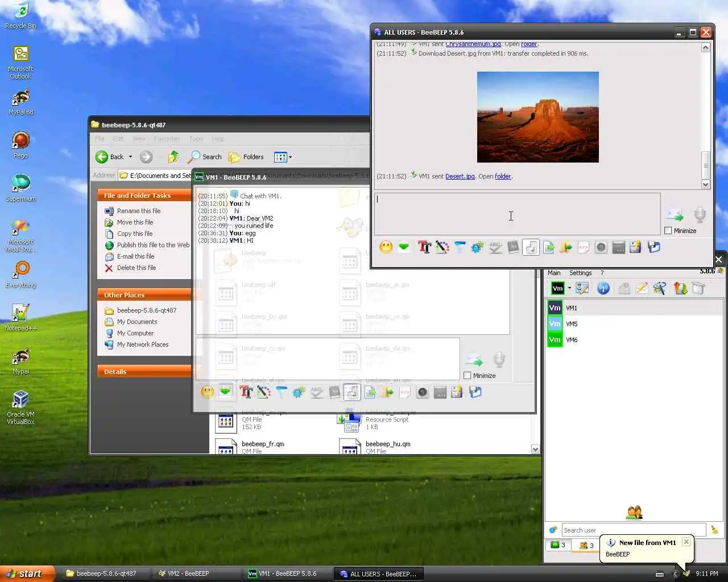728x582 pixels.
Task: Open My Network Places in Other Places
Action: pyautogui.click(x=143, y=344)
